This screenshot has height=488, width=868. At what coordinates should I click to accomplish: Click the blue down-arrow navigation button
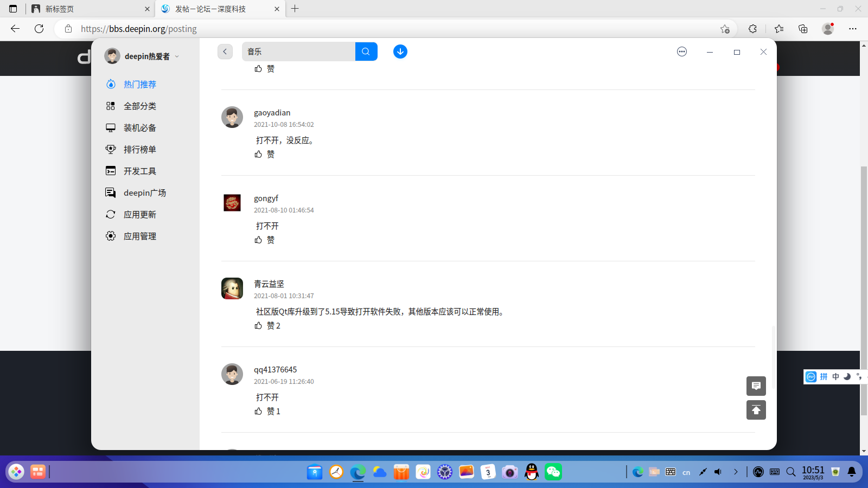400,51
